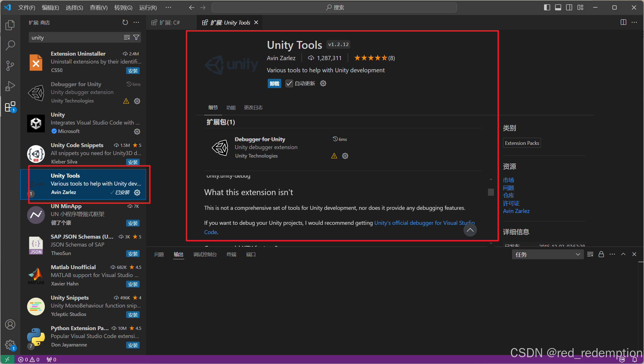Open gear for Debugger for Unity in extension pack
The height and width of the screenshot is (364, 644).
[345, 156]
